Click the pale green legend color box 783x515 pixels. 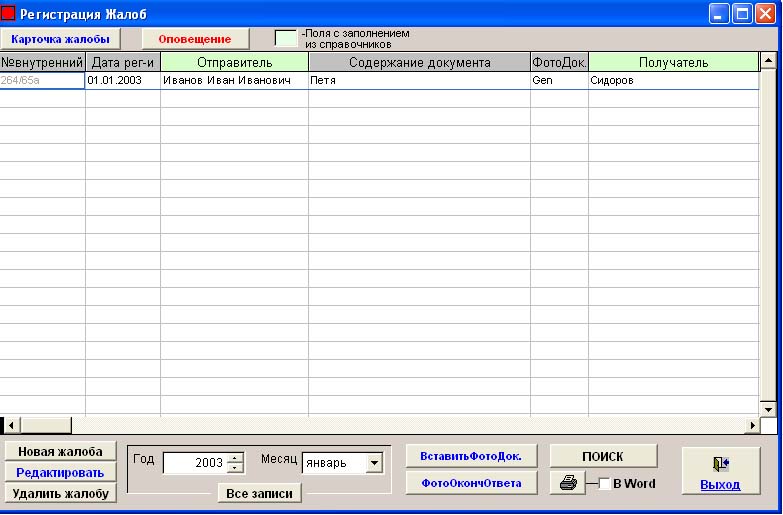coord(286,38)
